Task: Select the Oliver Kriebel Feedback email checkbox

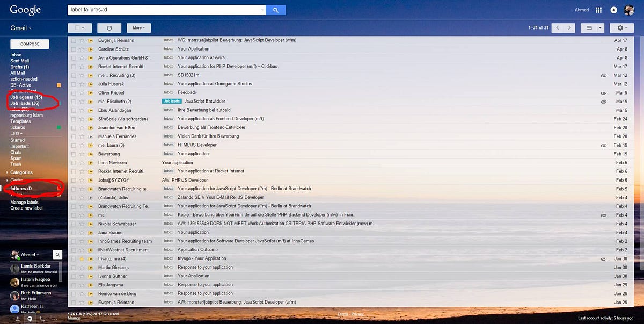Action: 74,92
